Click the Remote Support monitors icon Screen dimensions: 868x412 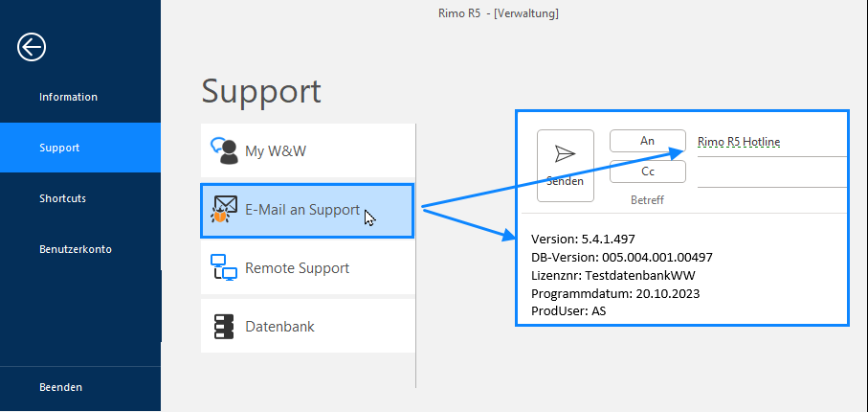tap(224, 268)
